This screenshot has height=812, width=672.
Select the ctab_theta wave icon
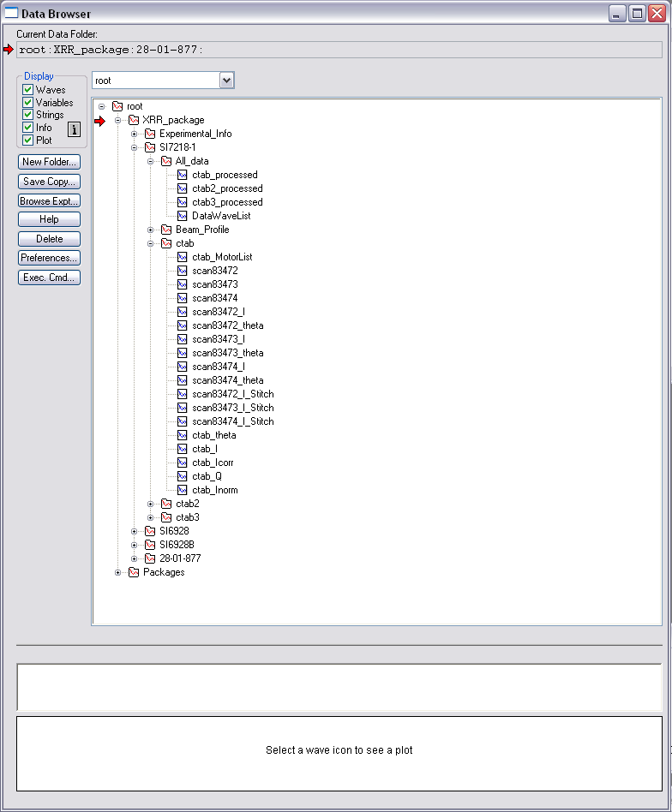click(x=183, y=435)
